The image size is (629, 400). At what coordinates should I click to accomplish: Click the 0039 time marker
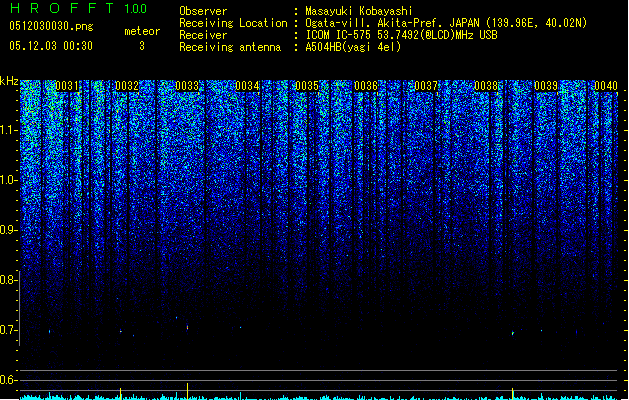click(x=546, y=86)
